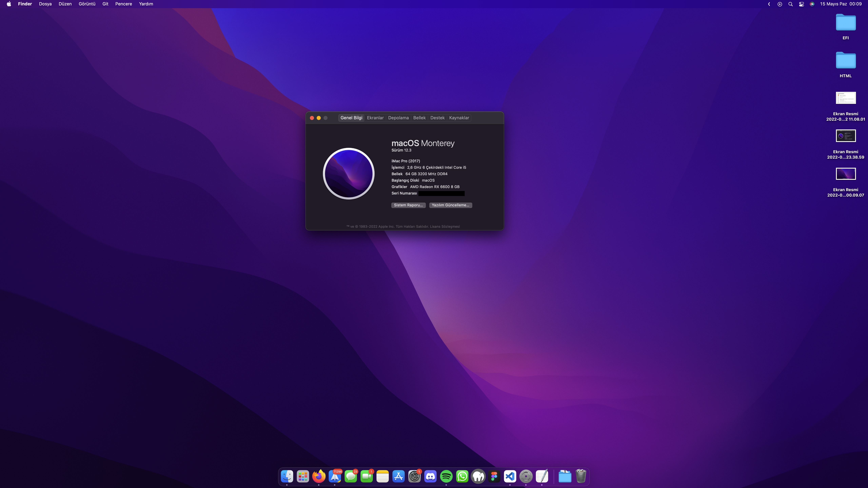Toggle Control Center in menu bar
Image resolution: width=868 pixels, height=488 pixels.
(801, 4)
